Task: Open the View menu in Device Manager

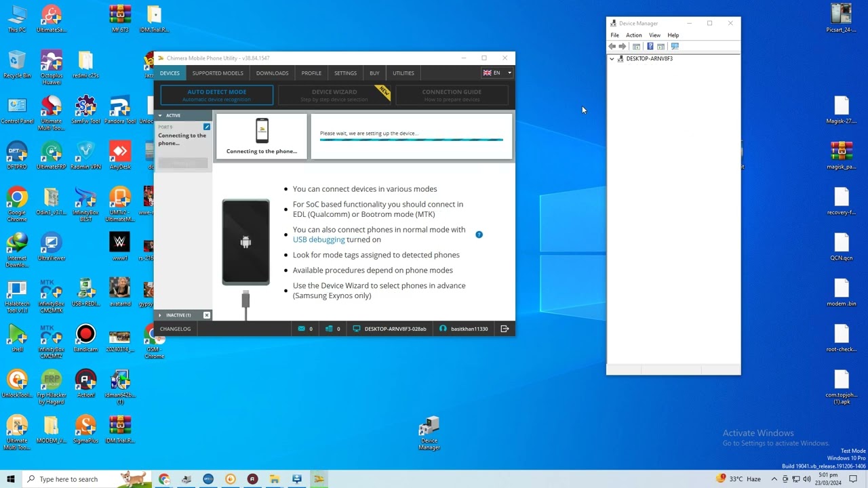Action: 654,35
